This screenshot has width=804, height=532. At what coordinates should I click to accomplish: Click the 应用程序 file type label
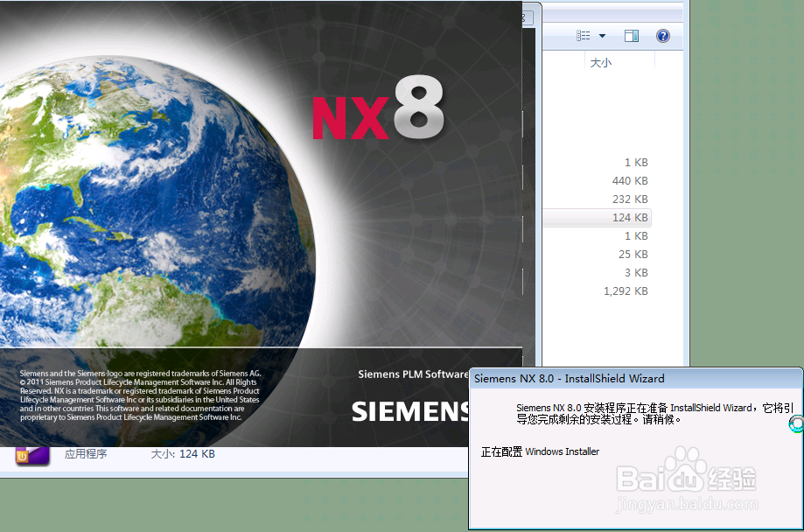point(86,453)
